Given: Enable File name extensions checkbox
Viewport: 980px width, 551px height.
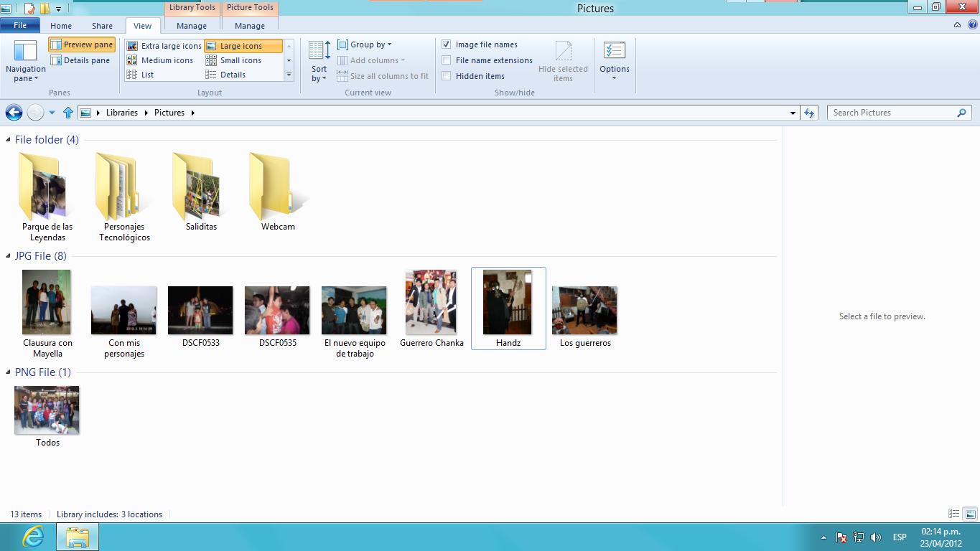Looking at the screenshot, I should [x=447, y=60].
